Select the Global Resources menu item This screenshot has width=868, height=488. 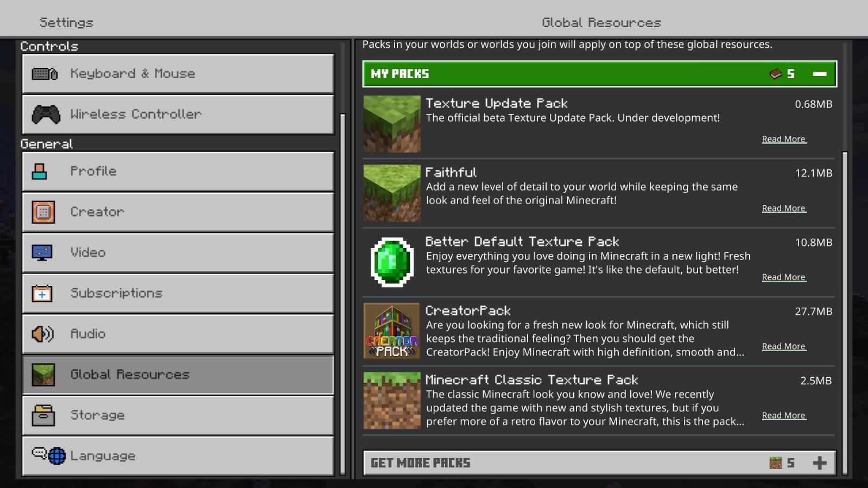coord(178,375)
